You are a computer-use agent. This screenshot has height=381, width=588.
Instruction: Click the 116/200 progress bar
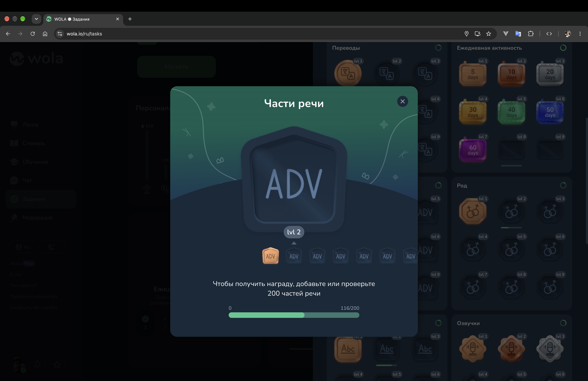(294, 315)
